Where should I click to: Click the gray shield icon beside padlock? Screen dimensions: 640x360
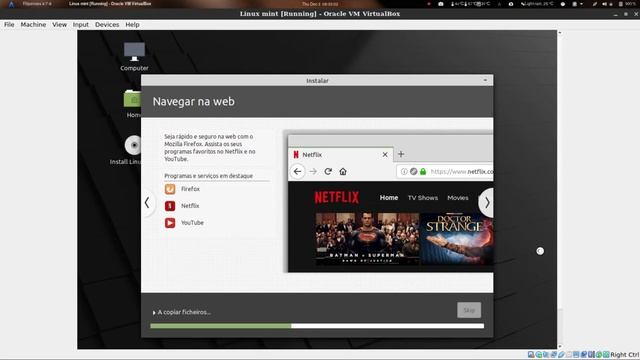[x=413, y=171]
